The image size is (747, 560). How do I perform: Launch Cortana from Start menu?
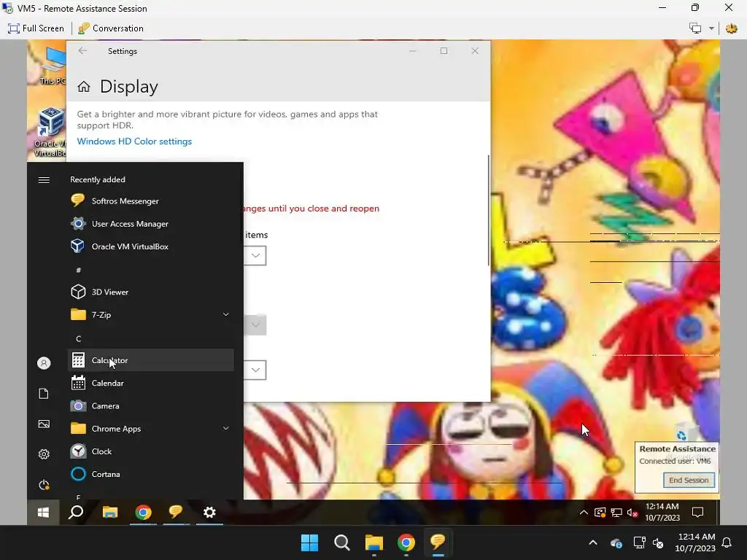[x=150, y=474]
